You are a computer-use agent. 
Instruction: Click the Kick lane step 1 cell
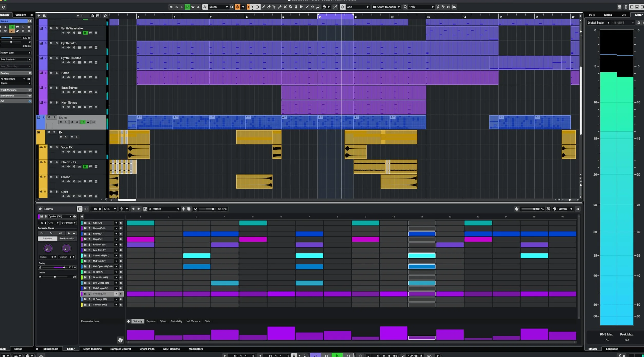[140, 223]
